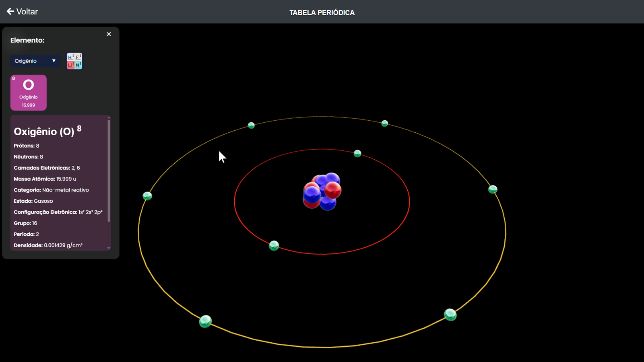Click the Configuração Eletrônica line

click(x=58, y=212)
